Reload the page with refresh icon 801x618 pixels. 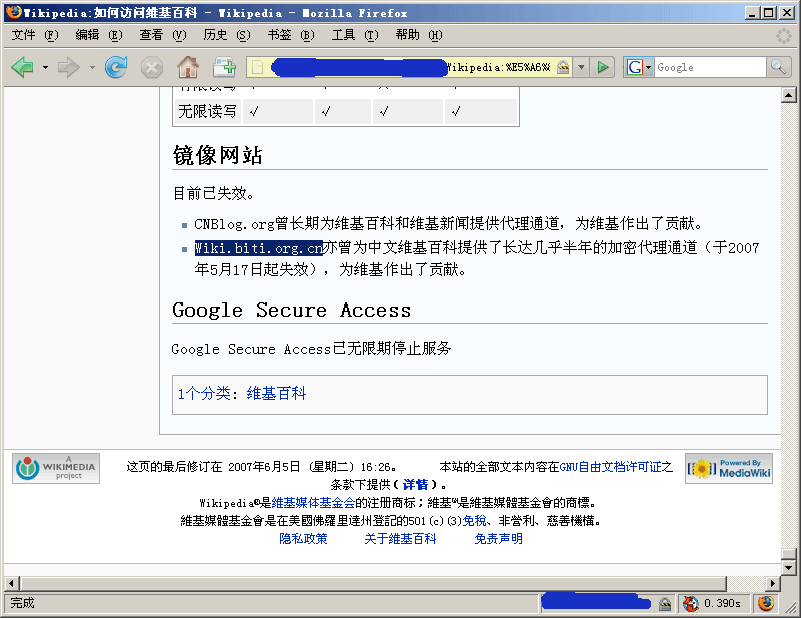pos(116,67)
